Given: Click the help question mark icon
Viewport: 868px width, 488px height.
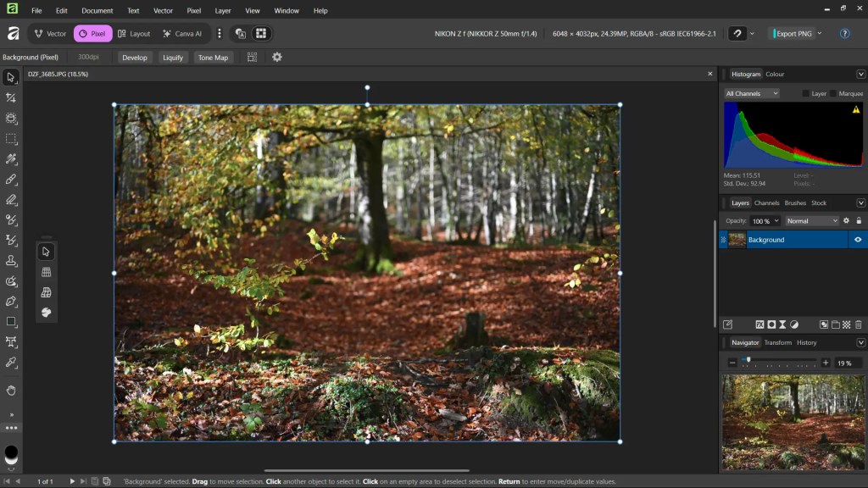Looking at the screenshot, I should [x=844, y=34].
